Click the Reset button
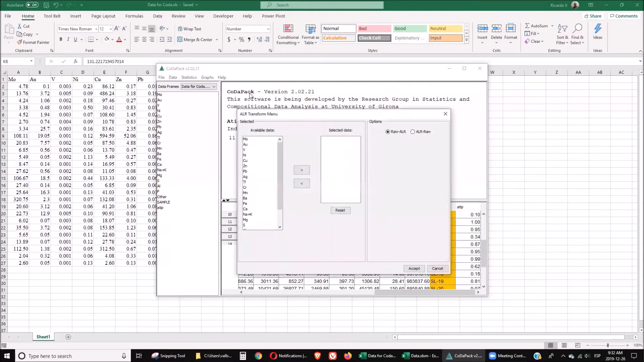 tap(340, 210)
